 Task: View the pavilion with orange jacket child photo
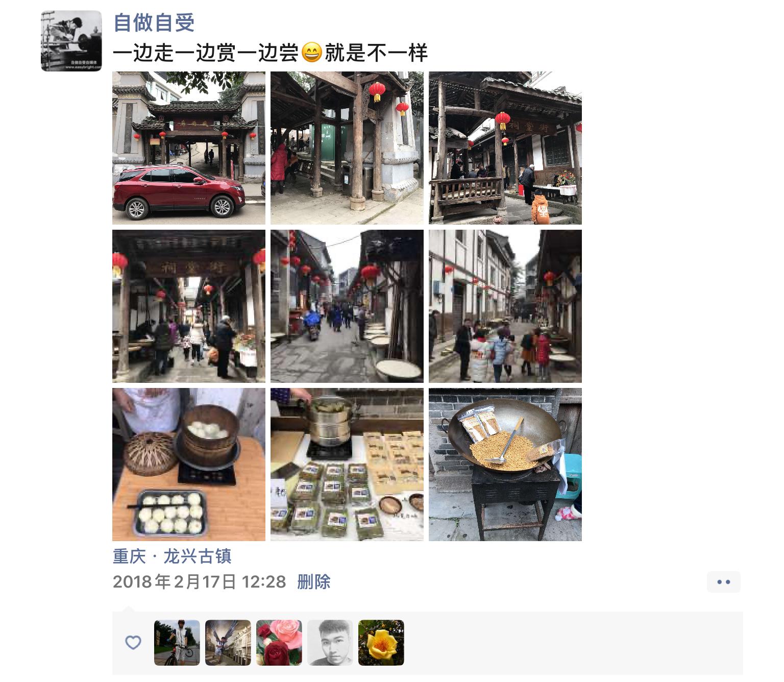coord(505,148)
